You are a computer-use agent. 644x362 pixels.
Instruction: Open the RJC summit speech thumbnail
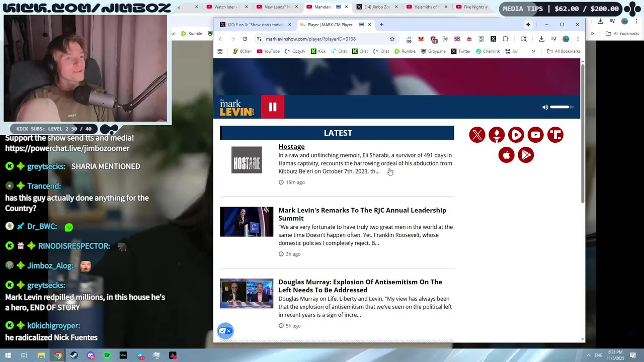pos(247,222)
